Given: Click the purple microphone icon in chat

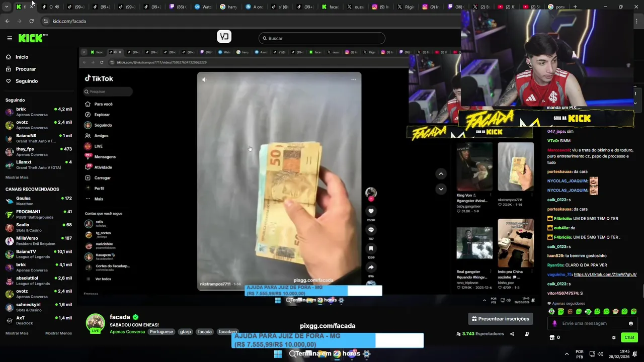Looking at the screenshot, I should pos(554,323).
